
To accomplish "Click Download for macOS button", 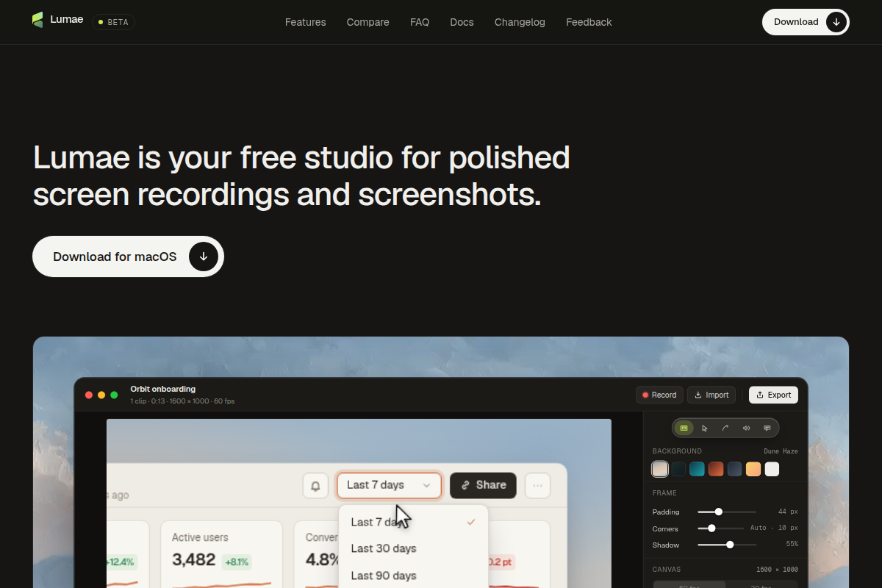I will pos(128,257).
